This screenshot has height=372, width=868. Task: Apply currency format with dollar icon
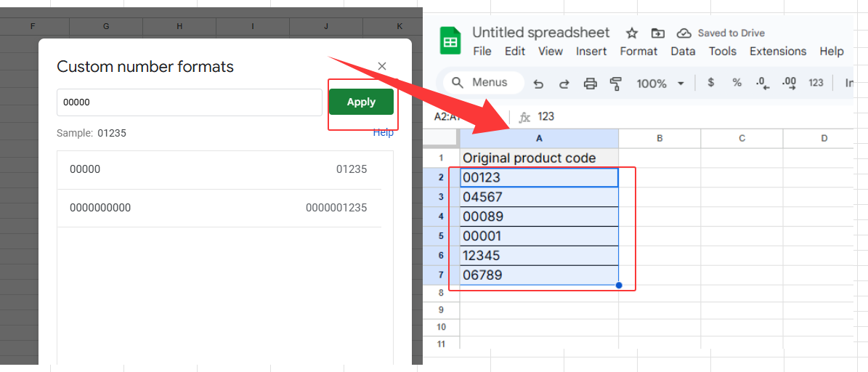711,83
